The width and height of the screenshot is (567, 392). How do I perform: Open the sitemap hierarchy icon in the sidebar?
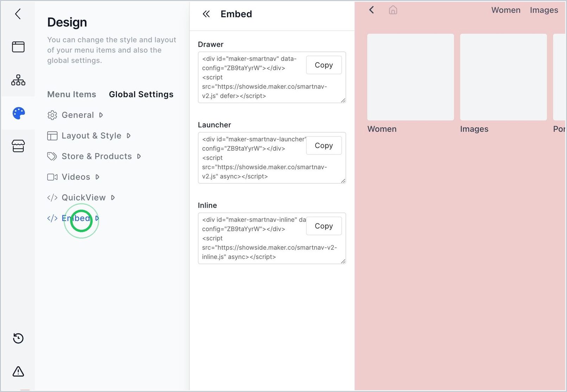18,80
